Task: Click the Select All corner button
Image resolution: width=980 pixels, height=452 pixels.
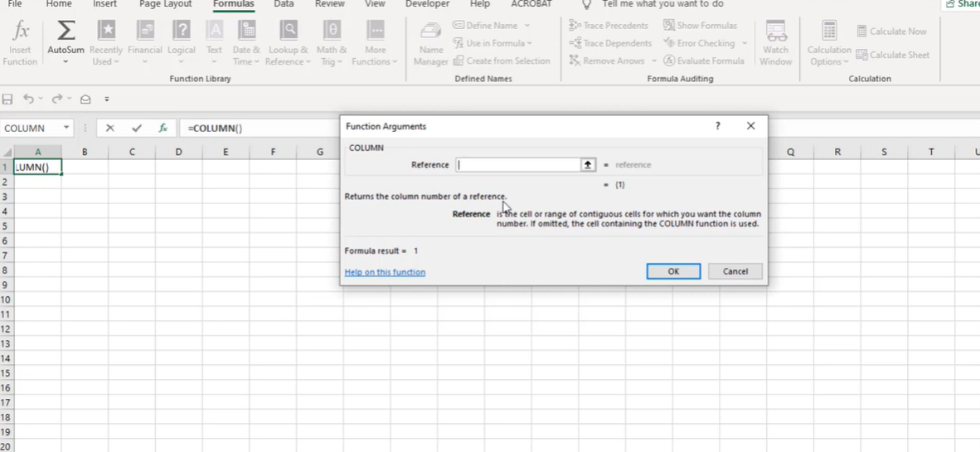Action: click(x=7, y=152)
